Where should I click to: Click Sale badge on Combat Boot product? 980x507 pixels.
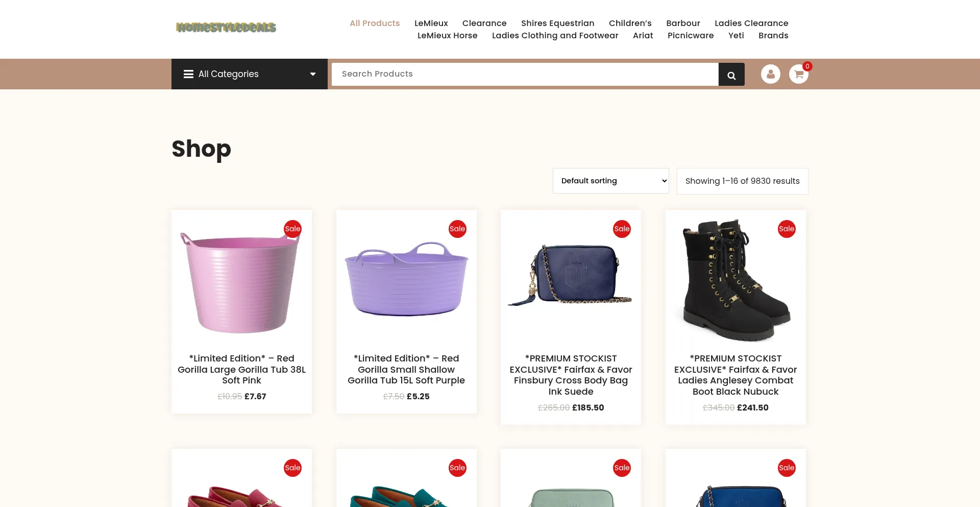click(x=787, y=229)
